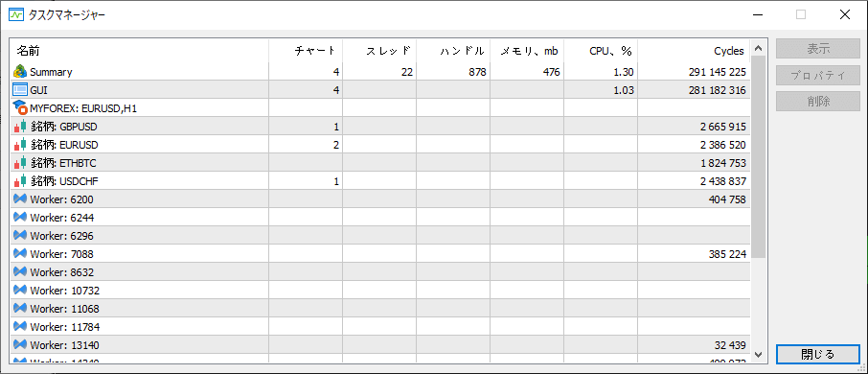The height and width of the screenshot is (374, 868).
Task: Click the EURUSD symbol candlestick icon
Action: tap(20, 145)
